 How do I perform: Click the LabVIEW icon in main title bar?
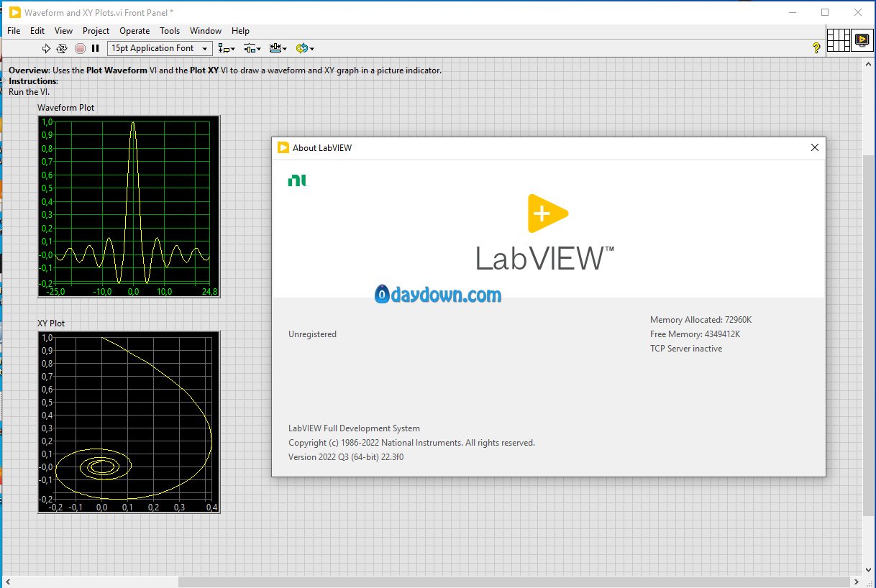(x=14, y=13)
